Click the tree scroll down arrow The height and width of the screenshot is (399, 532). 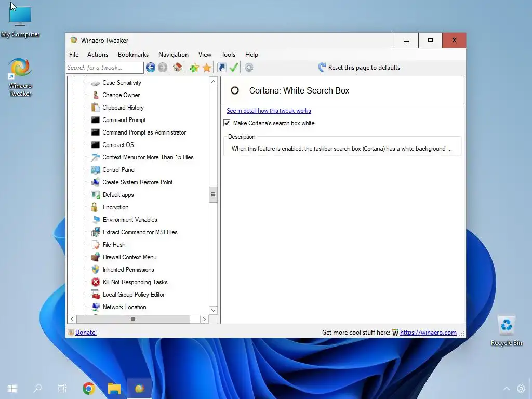tap(213, 310)
